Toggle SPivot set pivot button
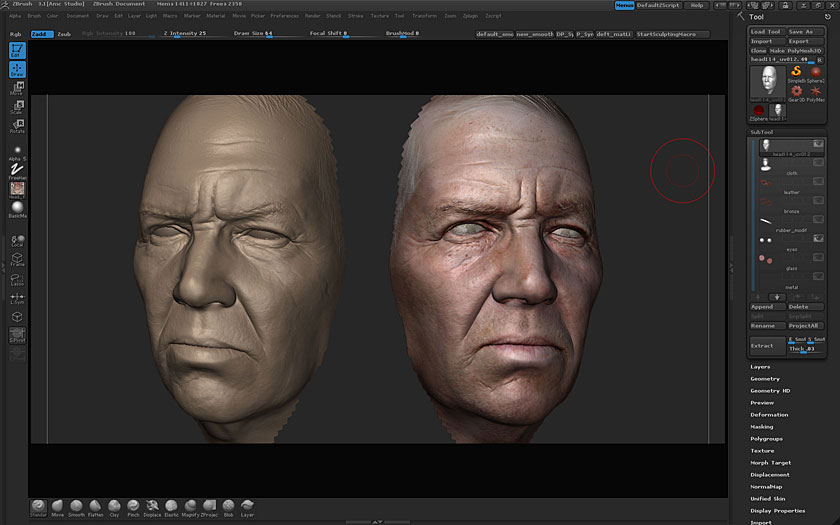 click(17, 335)
